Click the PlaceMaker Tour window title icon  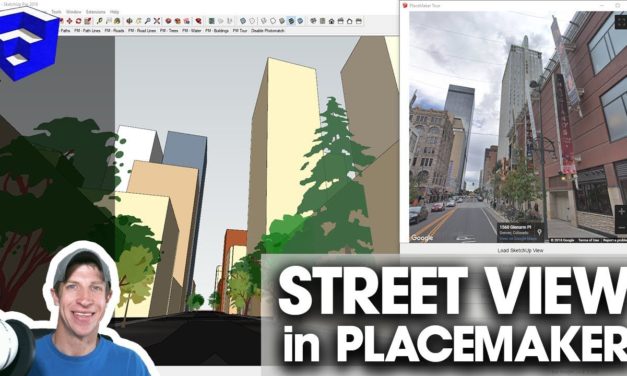click(405, 6)
